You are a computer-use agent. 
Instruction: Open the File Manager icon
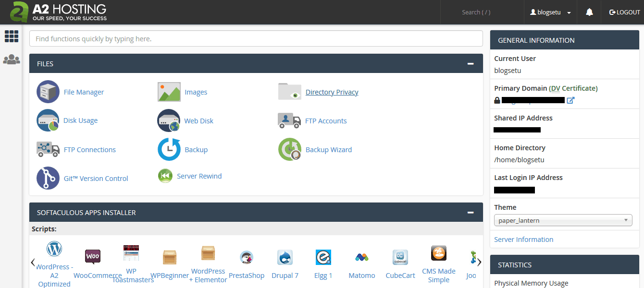tap(48, 92)
